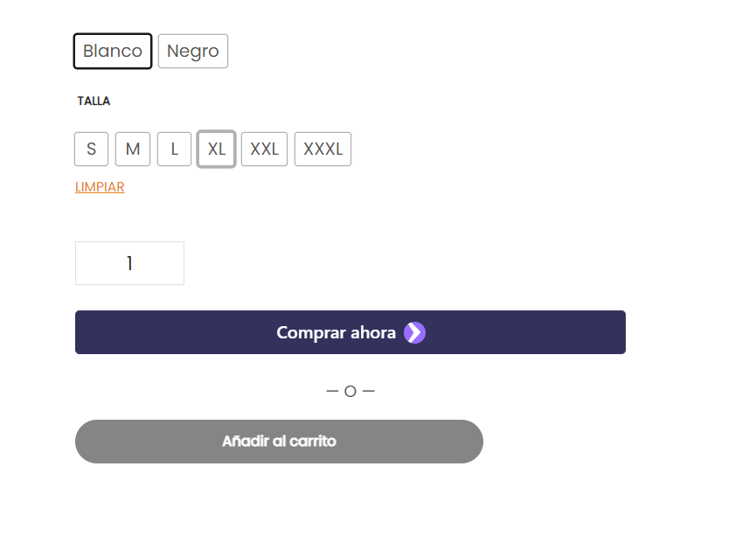Choose size XXL
This screenshot has width=756, height=536.
coord(264,149)
